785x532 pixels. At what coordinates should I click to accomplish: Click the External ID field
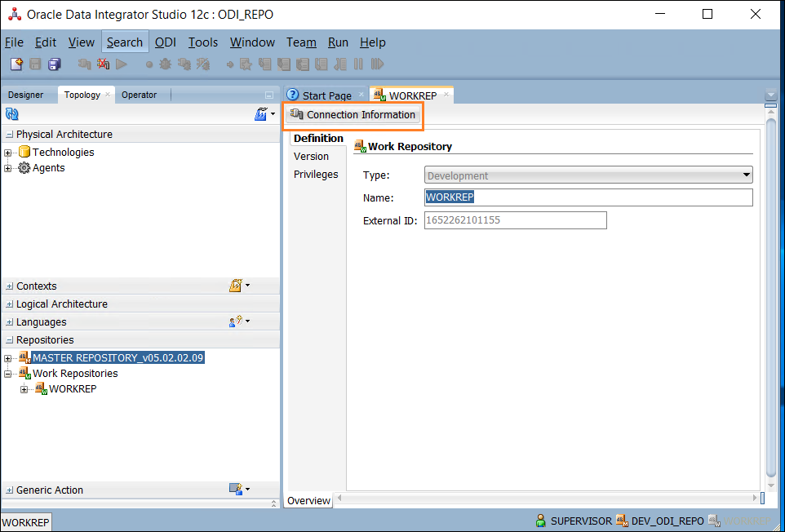[516, 220]
